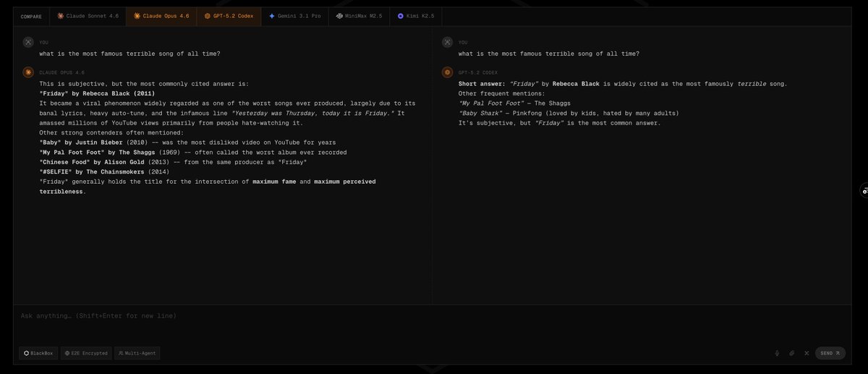868x374 pixels.
Task: Click the floating widget icon at the right edge
Action: 864,191
